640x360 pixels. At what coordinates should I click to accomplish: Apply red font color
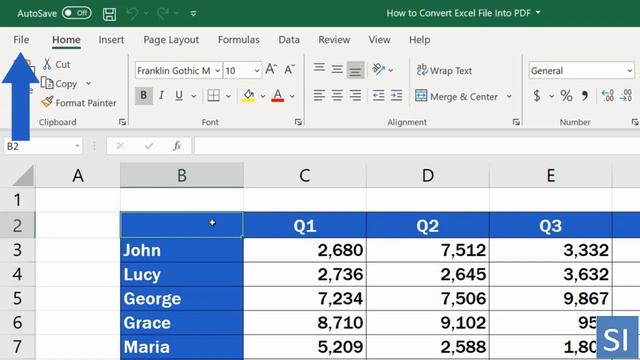point(278,96)
